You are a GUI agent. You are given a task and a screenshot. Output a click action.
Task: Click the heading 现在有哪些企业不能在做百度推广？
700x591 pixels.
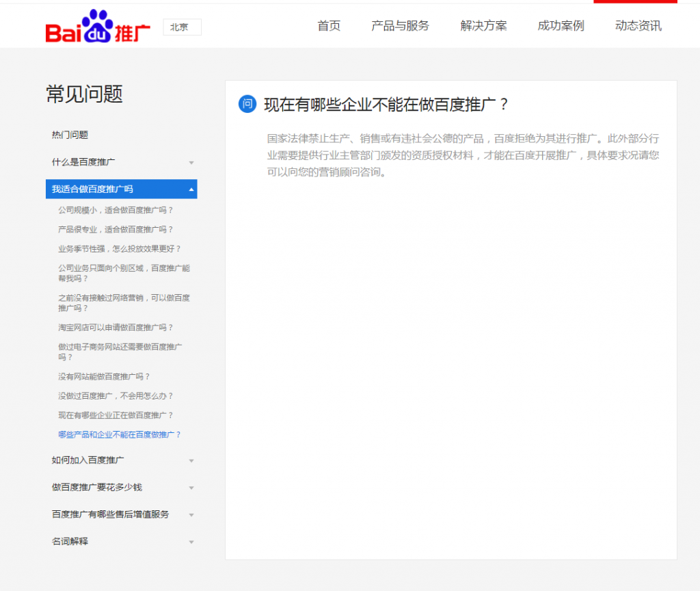click(387, 105)
